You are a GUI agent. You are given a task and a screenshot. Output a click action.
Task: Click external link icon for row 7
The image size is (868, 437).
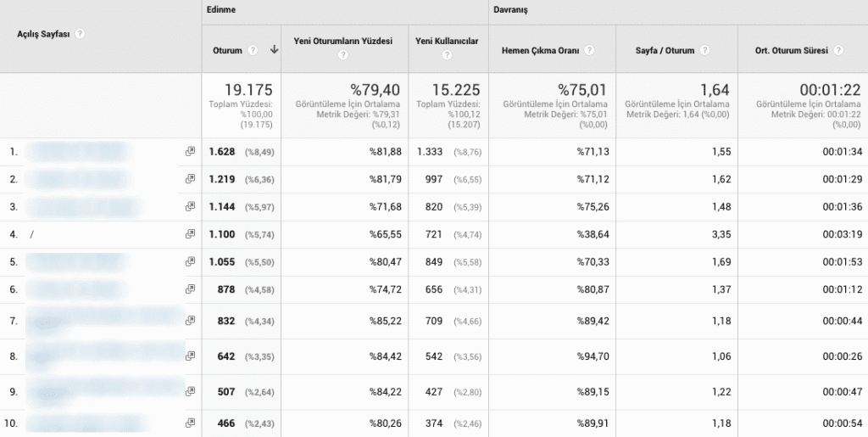[190, 321]
